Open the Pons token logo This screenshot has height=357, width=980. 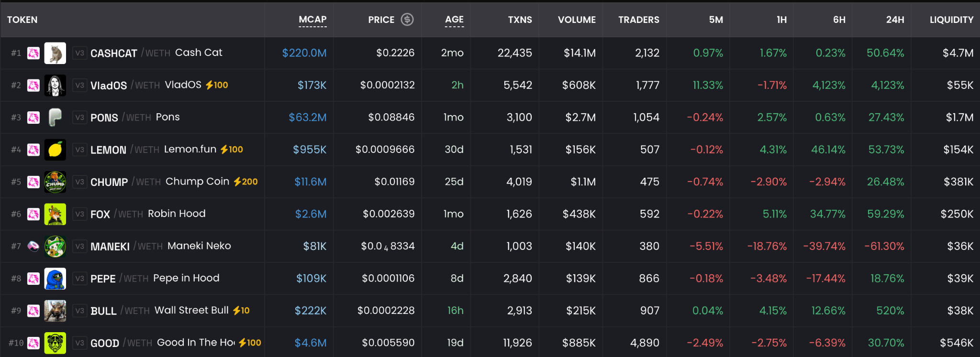[x=55, y=117]
